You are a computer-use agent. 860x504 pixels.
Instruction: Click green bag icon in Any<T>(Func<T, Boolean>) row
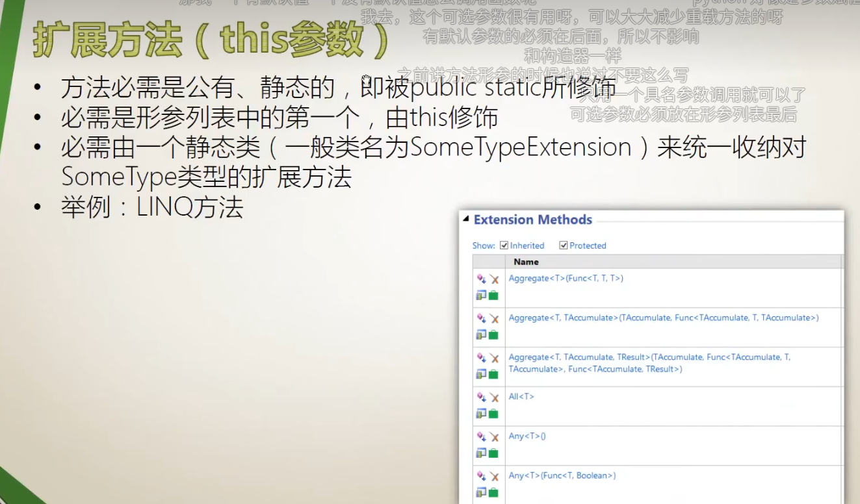pyautogui.click(x=493, y=493)
